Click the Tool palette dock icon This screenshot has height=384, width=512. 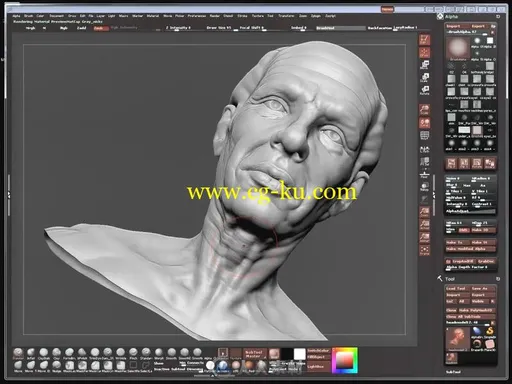coord(498,279)
